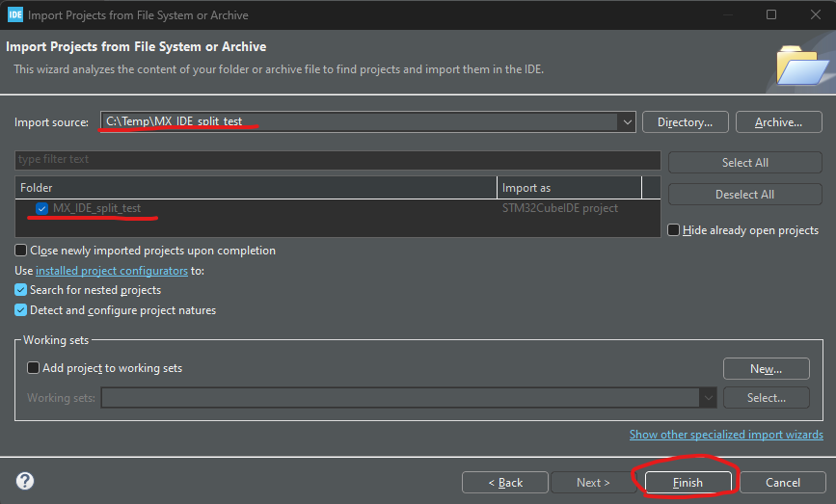Maximize the import dialog window

coord(771,14)
